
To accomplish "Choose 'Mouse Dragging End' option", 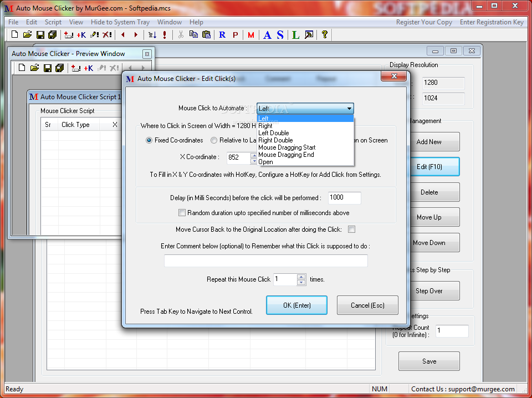I will (x=305, y=155).
